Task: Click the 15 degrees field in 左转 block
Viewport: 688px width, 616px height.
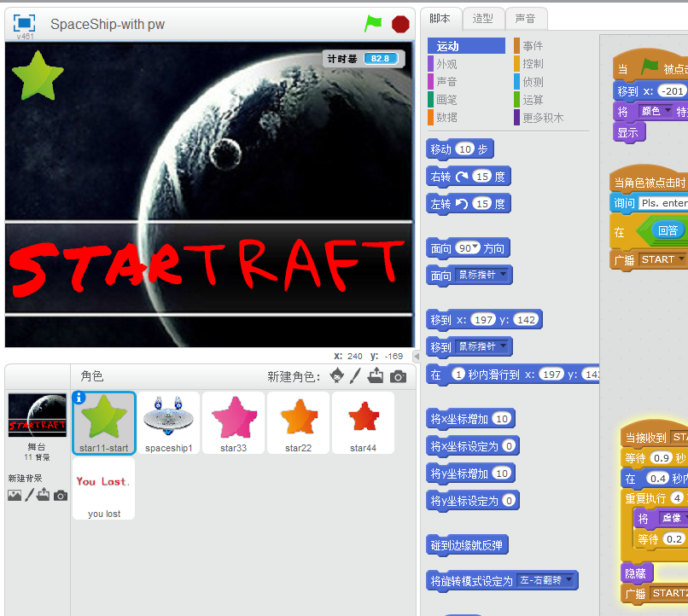Action: (x=482, y=204)
